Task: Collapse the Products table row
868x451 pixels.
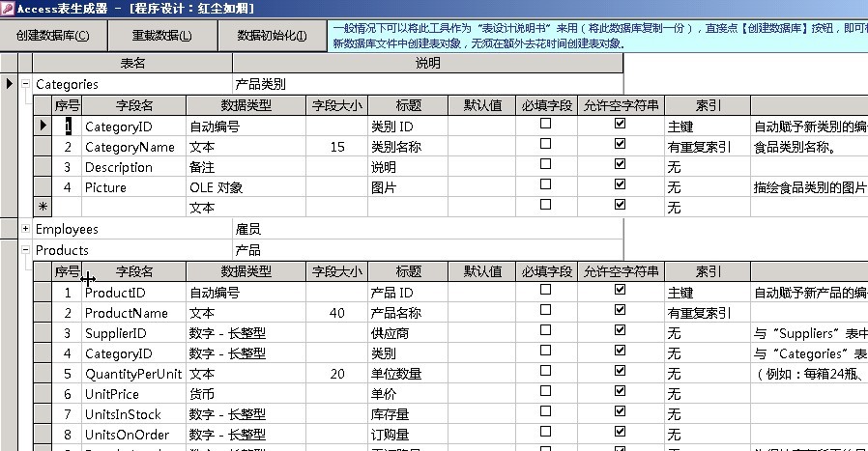Action: [25, 249]
